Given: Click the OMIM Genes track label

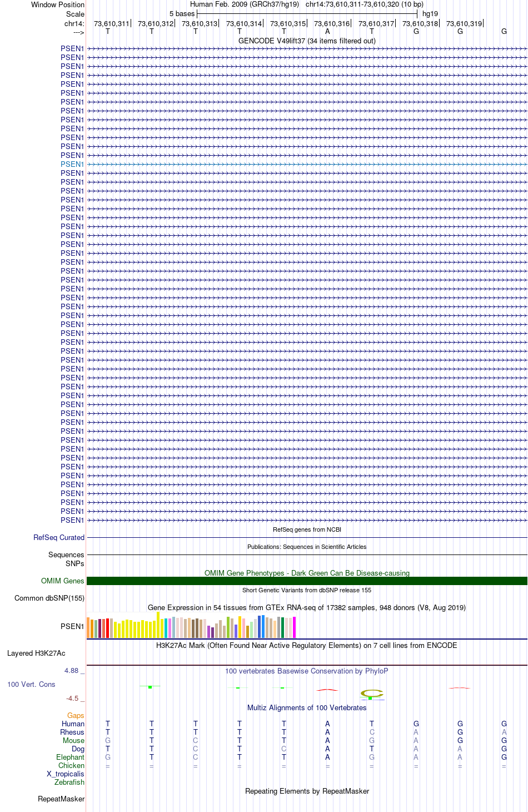Looking at the screenshot, I should point(63,581).
